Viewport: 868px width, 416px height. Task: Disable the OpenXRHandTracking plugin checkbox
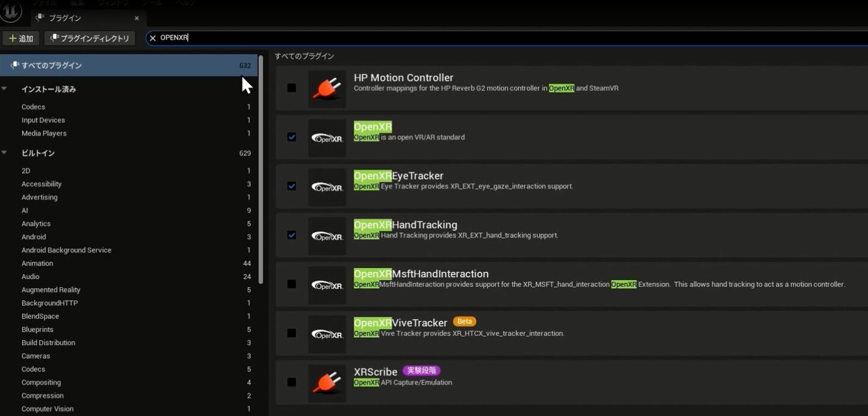[292, 235]
